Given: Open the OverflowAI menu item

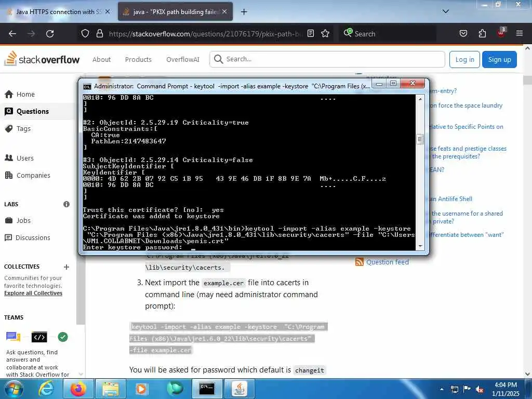Looking at the screenshot, I should [x=182, y=59].
